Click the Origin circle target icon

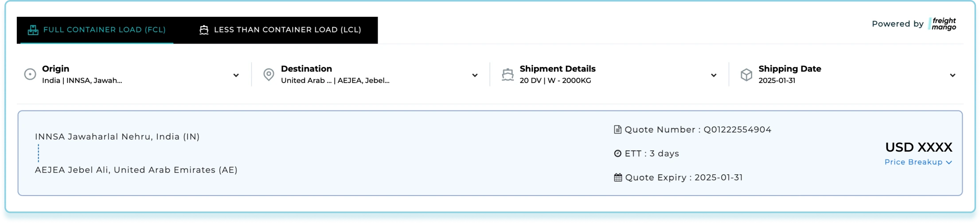point(30,74)
